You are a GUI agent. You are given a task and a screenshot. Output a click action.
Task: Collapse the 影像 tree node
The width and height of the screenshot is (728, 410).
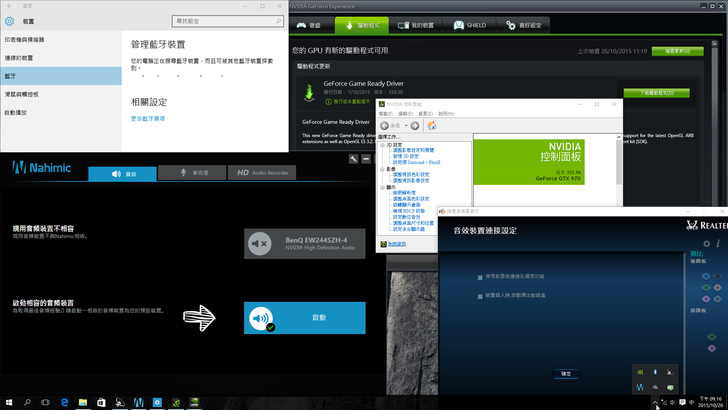383,169
